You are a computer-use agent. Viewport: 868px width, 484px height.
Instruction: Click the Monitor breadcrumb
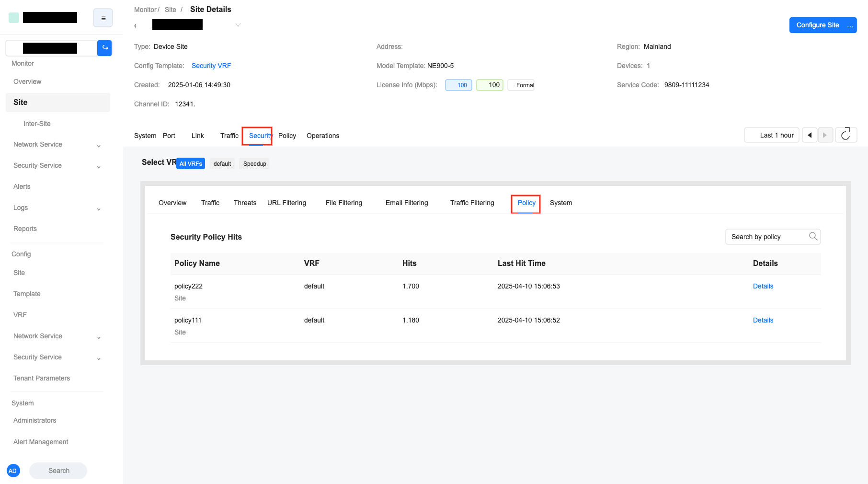(145, 10)
